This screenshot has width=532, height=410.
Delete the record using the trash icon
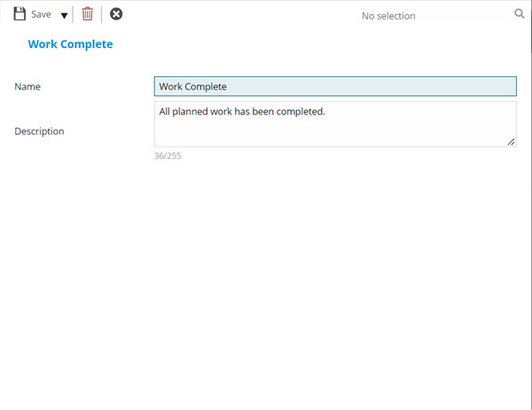point(87,14)
